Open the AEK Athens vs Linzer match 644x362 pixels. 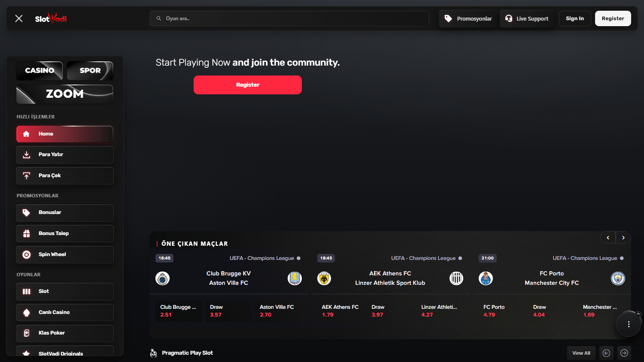pos(390,278)
